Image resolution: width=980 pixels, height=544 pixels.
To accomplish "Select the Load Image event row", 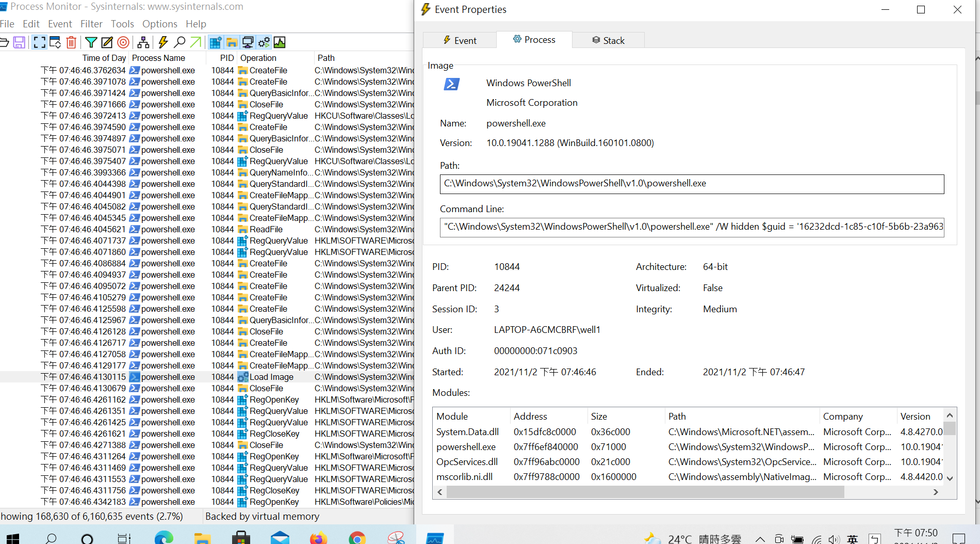I will (207, 377).
